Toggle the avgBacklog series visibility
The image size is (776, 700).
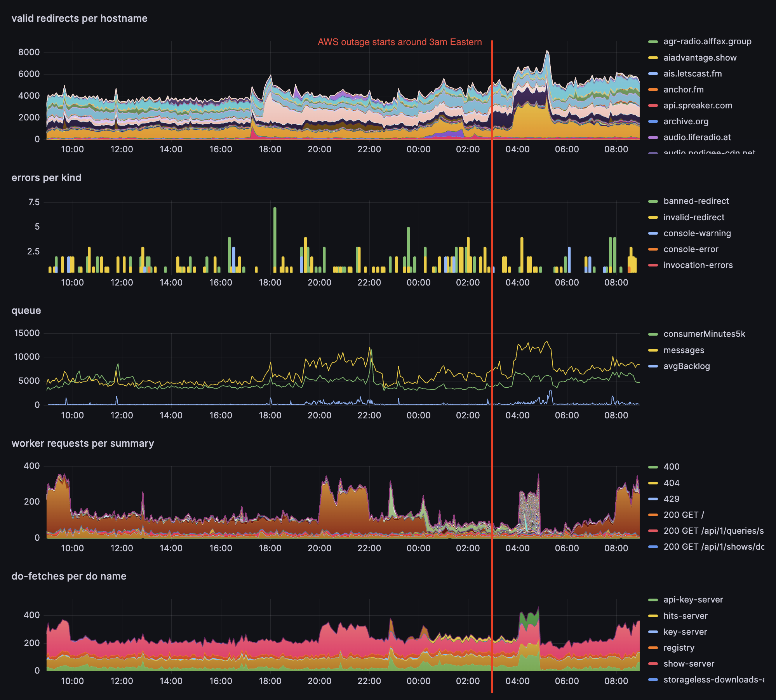pos(686,366)
